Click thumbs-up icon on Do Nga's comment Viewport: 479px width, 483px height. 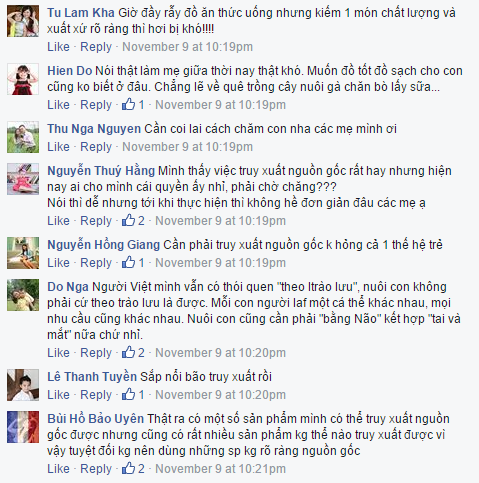[x=128, y=352]
